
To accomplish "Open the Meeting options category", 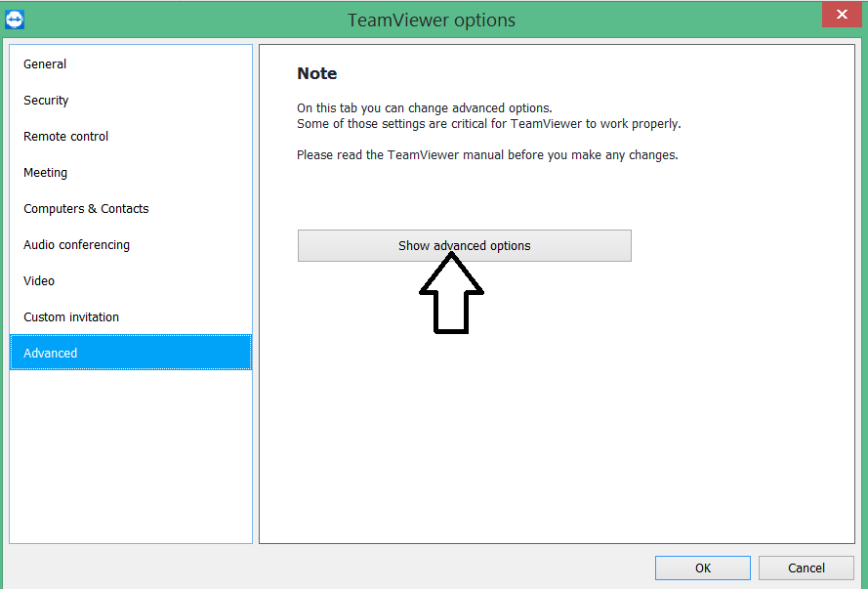I will tap(131, 173).
